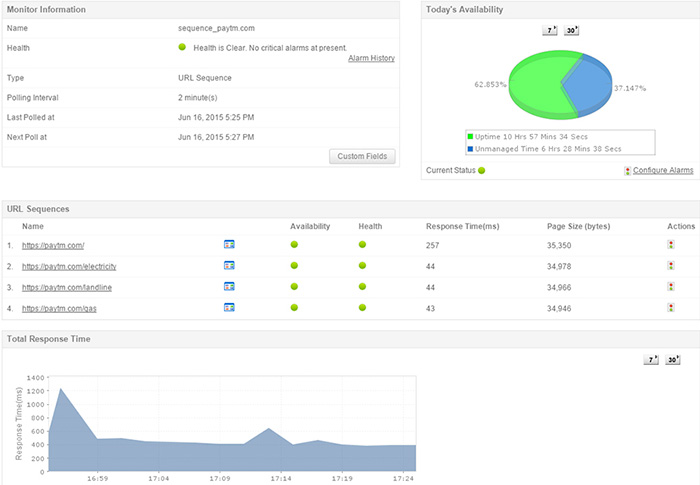Image resolution: width=700 pixels, height=485 pixels.
Task: Open step details icon for paytm.com/landline
Action: 229,286
